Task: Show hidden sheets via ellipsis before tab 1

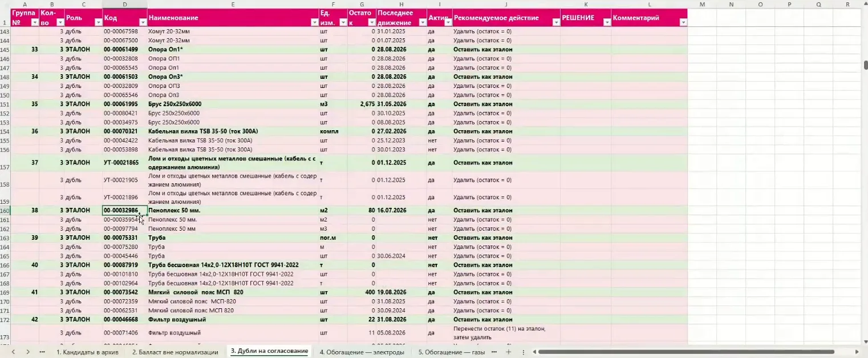Action: (42, 352)
